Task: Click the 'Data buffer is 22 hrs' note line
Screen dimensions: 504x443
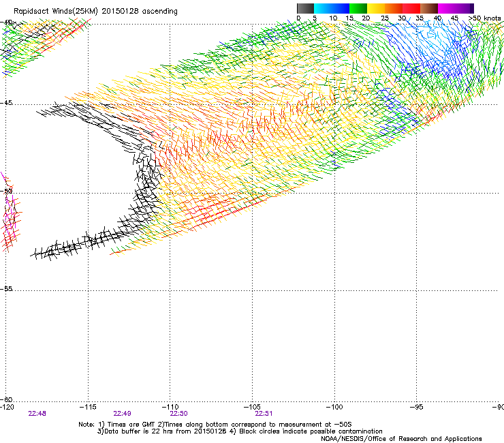Action: pyautogui.click(x=240, y=431)
